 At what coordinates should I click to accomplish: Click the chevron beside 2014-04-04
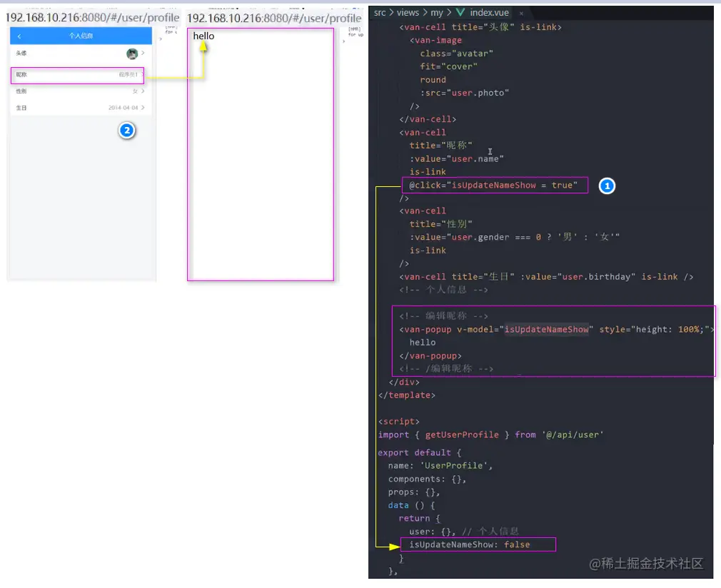pyautogui.click(x=143, y=108)
